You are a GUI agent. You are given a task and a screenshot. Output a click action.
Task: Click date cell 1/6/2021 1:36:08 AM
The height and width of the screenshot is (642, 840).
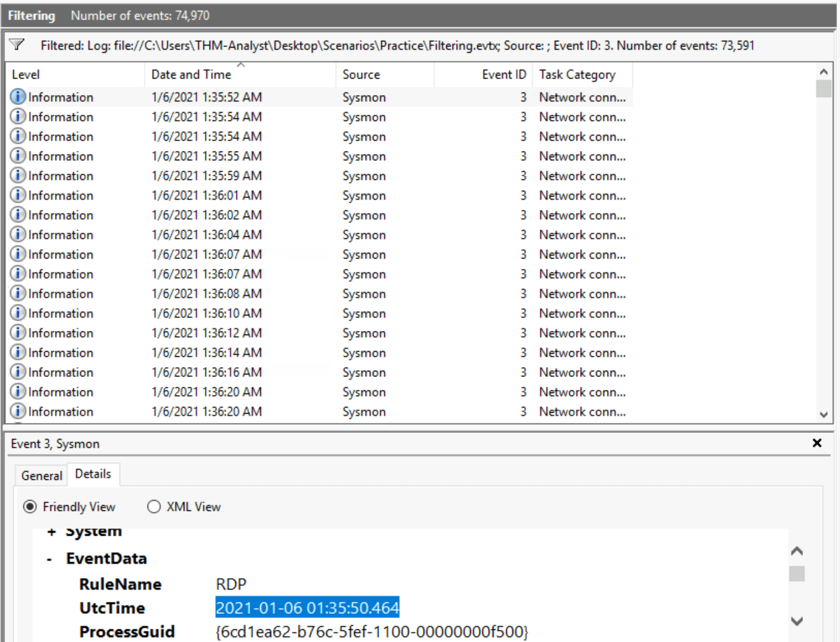[206, 293]
